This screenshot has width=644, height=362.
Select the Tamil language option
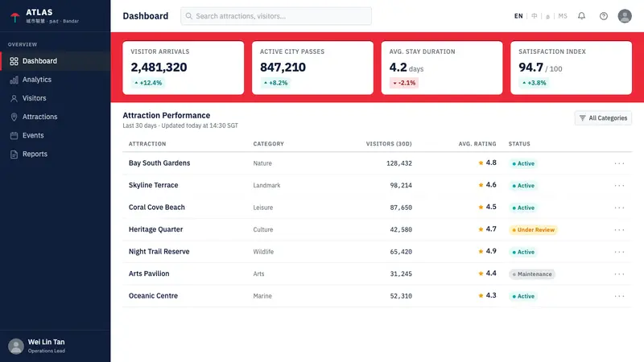[547, 16]
